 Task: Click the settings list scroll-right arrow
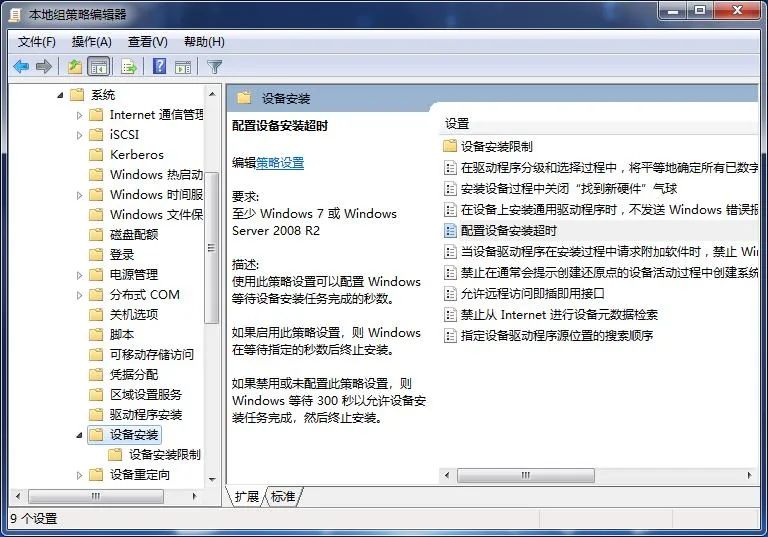click(x=750, y=475)
